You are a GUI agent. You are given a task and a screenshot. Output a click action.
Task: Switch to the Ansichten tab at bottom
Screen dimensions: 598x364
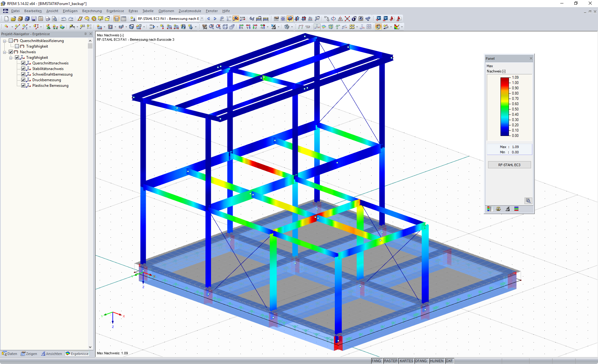pyautogui.click(x=52, y=353)
